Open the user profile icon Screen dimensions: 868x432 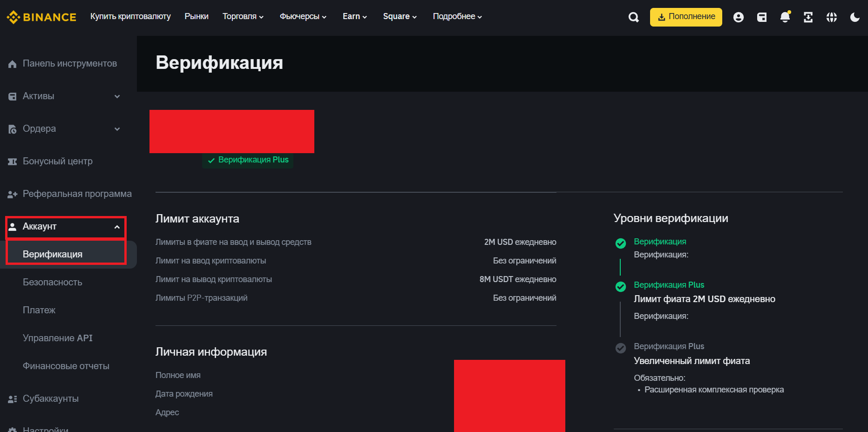(x=739, y=17)
